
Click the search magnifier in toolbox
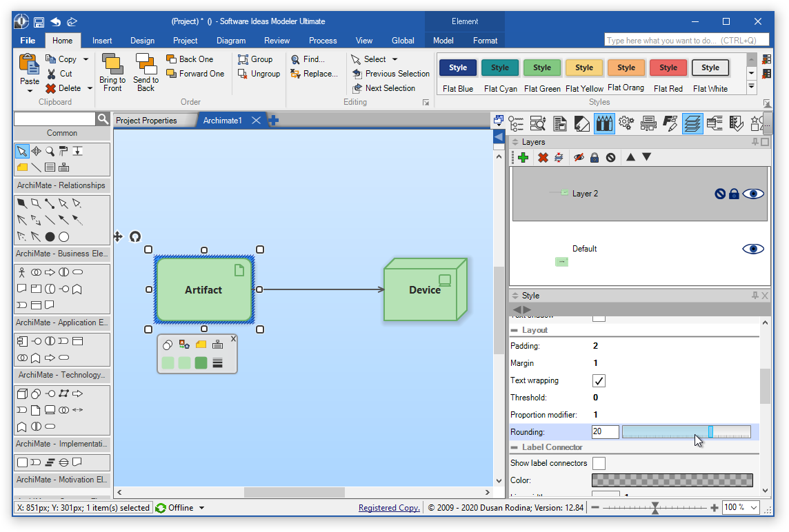(x=103, y=119)
